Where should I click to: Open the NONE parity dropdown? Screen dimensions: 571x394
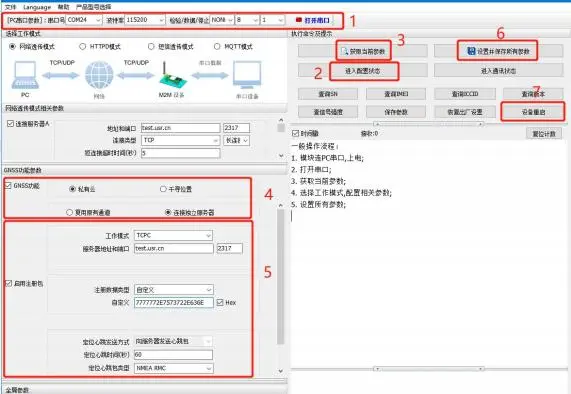(x=222, y=20)
